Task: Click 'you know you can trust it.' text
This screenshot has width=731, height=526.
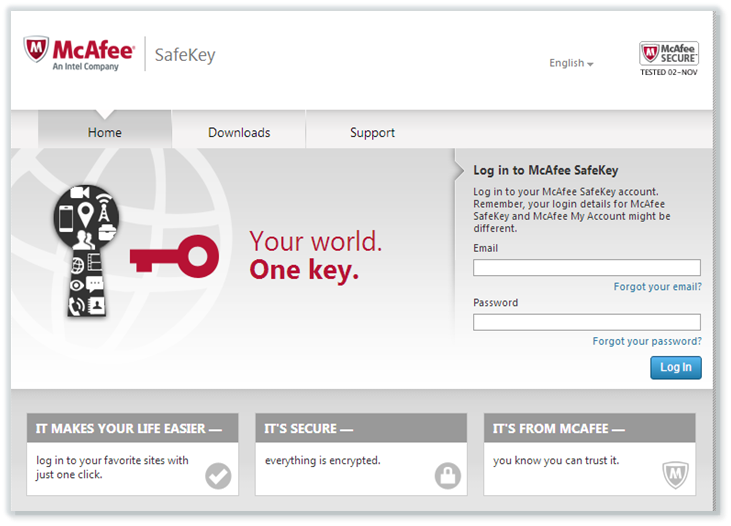Action: (x=556, y=461)
